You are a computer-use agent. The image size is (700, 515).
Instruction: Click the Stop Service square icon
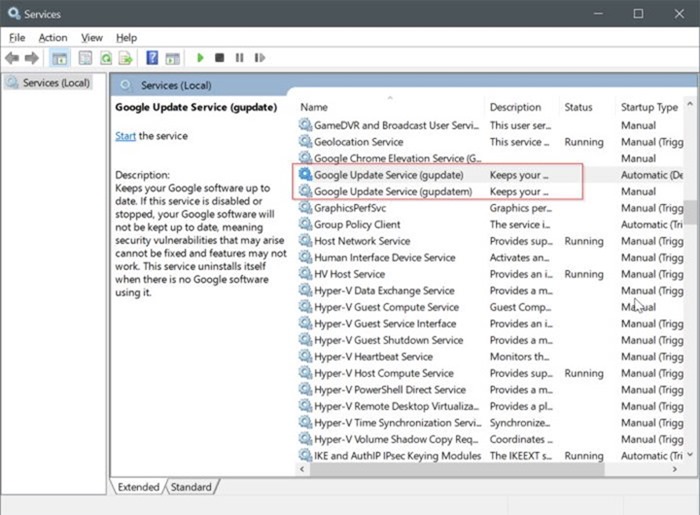[x=219, y=58]
